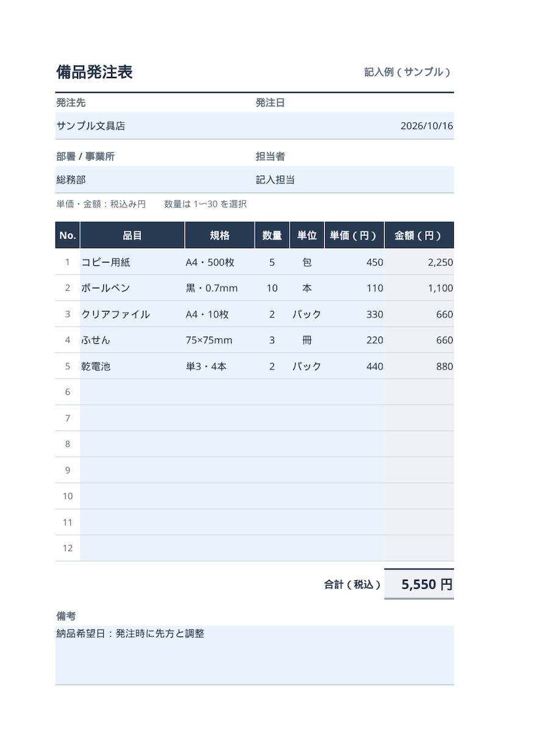Click the 金額（円）column header
This screenshot has width=535, height=756.
click(419, 235)
